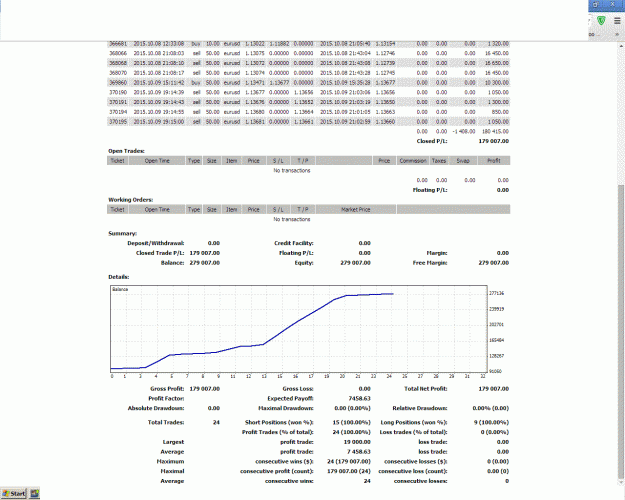Click the Summary: heading
Image resolution: width=625 pixels, height=500 pixels.
click(x=122, y=234)
